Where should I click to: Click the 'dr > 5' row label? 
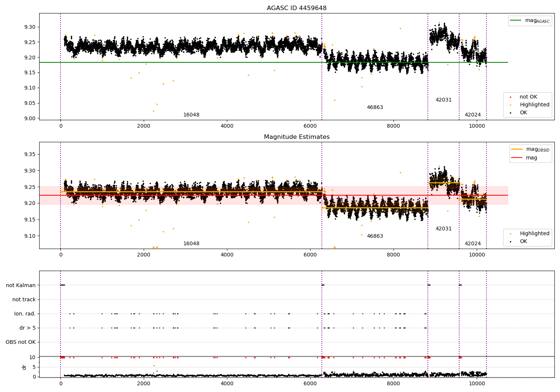point(28,328)
